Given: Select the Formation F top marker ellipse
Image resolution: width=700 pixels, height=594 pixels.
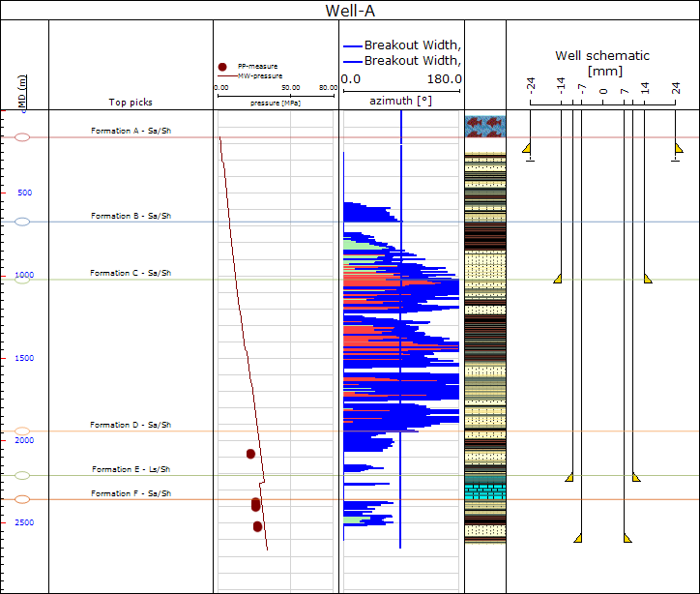Looking at the screenshot, I should 22,499.
